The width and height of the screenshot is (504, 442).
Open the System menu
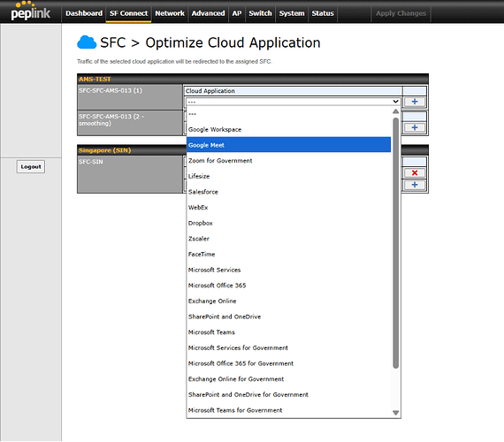point(292,13)
